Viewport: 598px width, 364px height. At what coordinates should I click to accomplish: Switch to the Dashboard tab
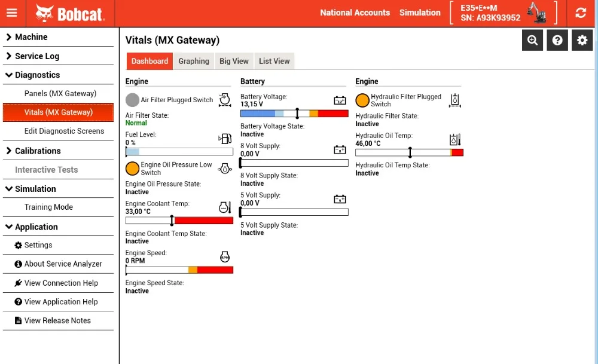[x=149, y=61]
